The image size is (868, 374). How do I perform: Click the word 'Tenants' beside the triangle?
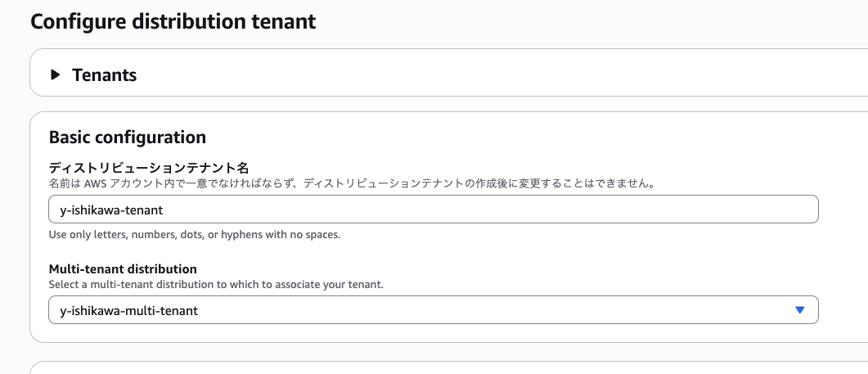point(104,75)
